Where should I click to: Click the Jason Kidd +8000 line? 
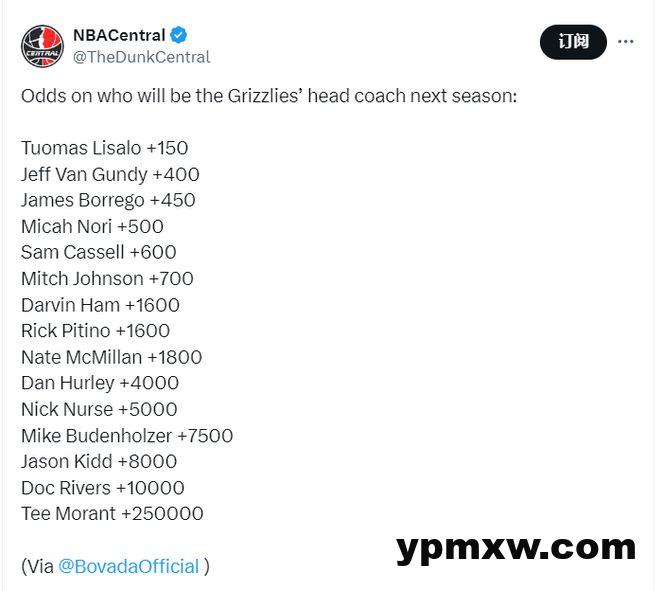click(99, 461)
